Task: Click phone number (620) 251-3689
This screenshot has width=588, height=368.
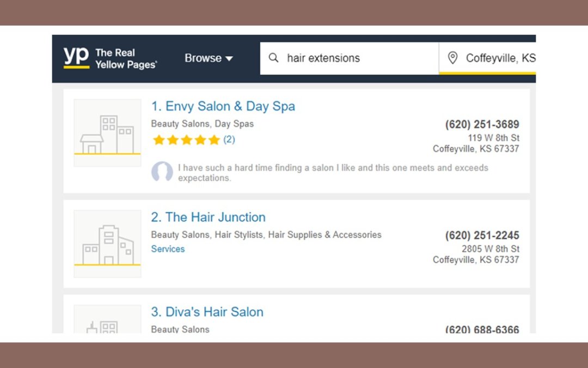Action: [482, 124]
